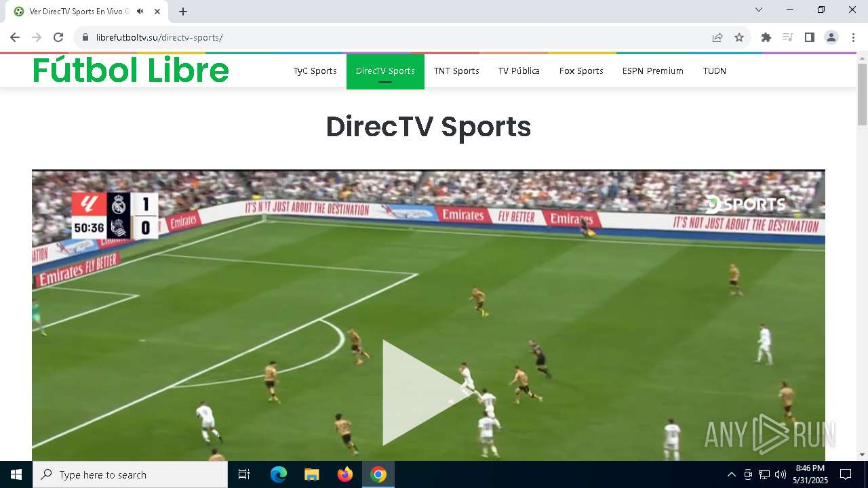868x488 pixels.
Task: Open the TV Pública channel
Action: pyautogui.click(x=519, y=70)
